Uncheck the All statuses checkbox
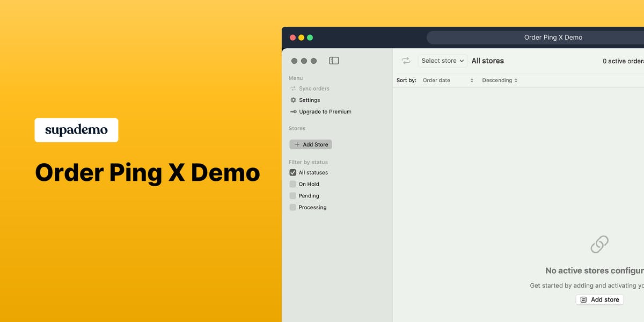 (x=293, y=173)
